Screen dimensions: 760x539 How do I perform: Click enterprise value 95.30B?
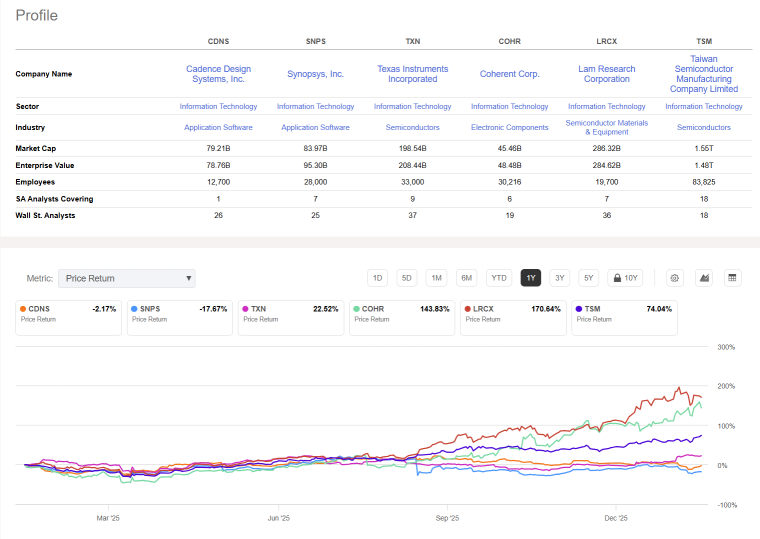(x=316, y=165)
